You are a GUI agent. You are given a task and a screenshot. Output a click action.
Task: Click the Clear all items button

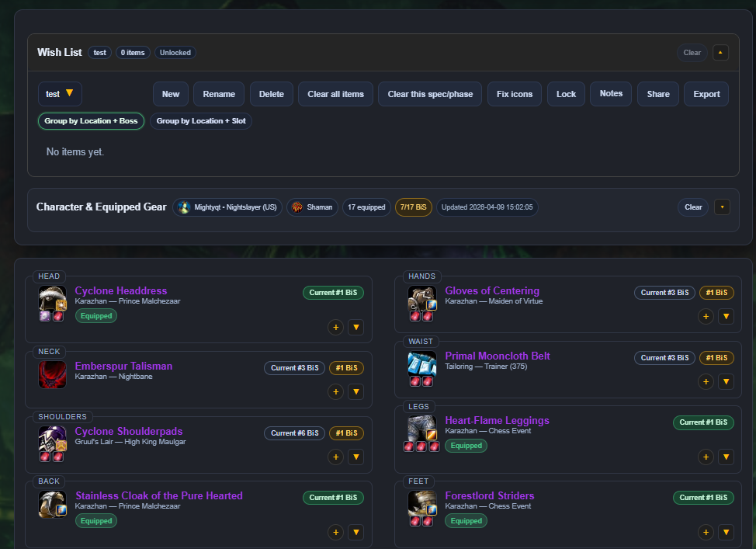pyautogui.click(x=335, y=93)
